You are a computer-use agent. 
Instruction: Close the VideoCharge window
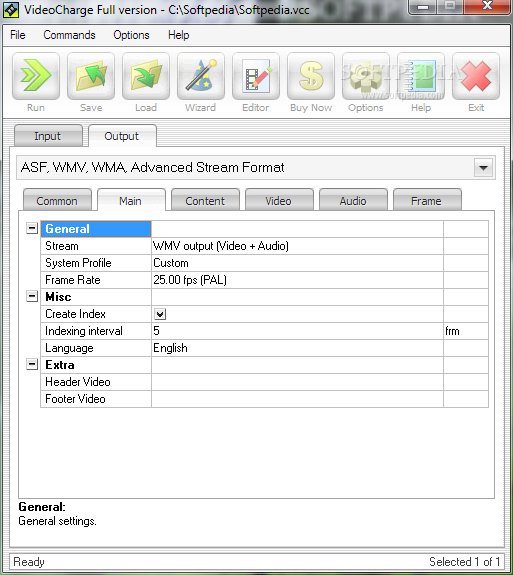pos(487,6)
